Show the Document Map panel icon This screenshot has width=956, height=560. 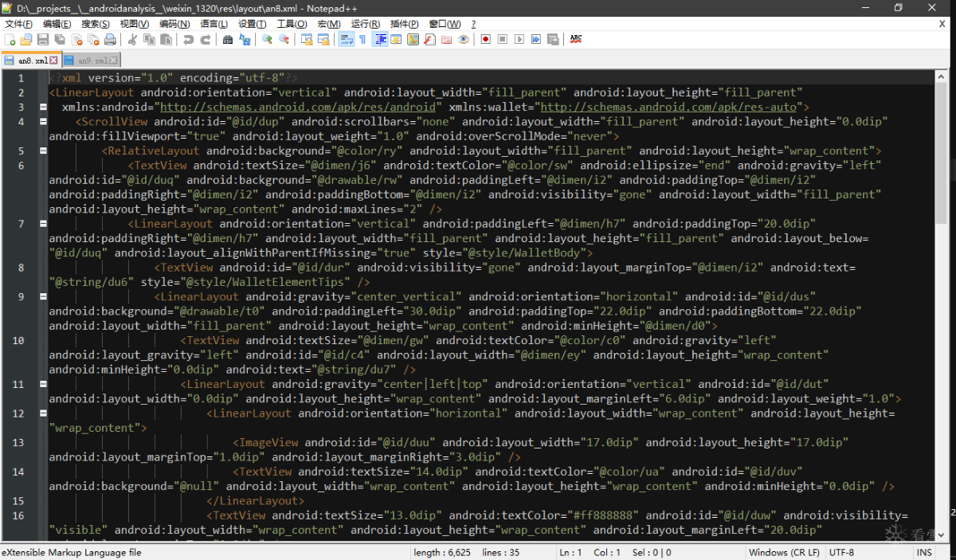[413, 39]
